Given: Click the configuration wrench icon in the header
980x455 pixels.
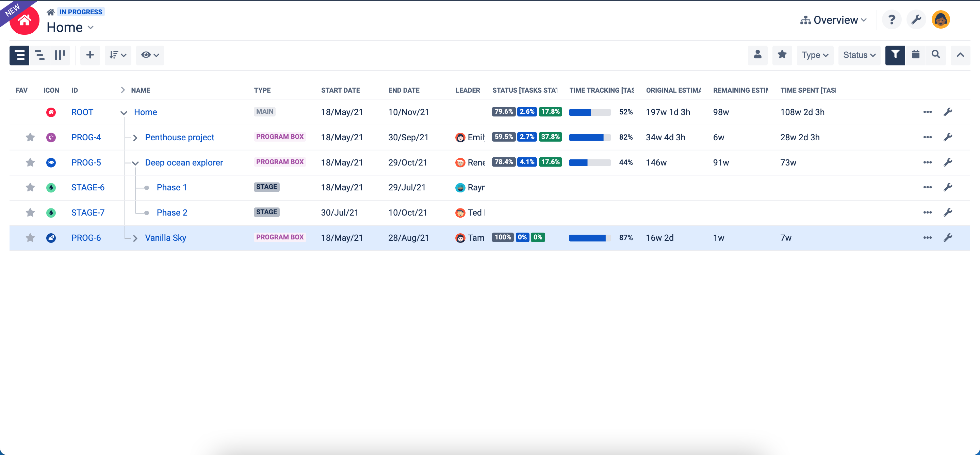Looking at the screenshot, I should [x=916, y=19].
